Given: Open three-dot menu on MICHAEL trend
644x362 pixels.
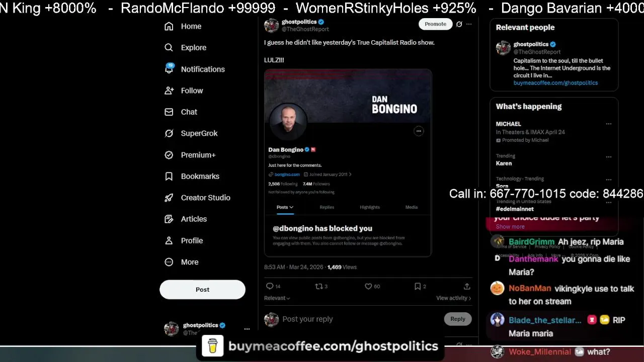Looking at the screenshot, I should (609, 124).
